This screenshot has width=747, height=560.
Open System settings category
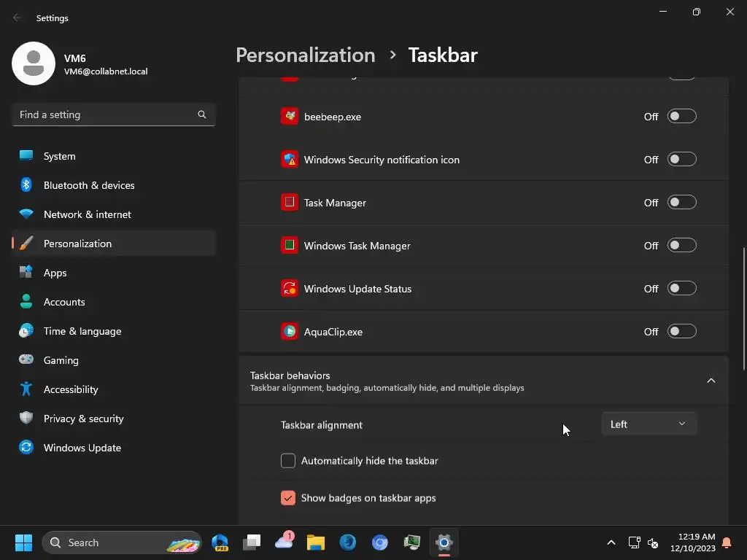[x=114, y=156]
